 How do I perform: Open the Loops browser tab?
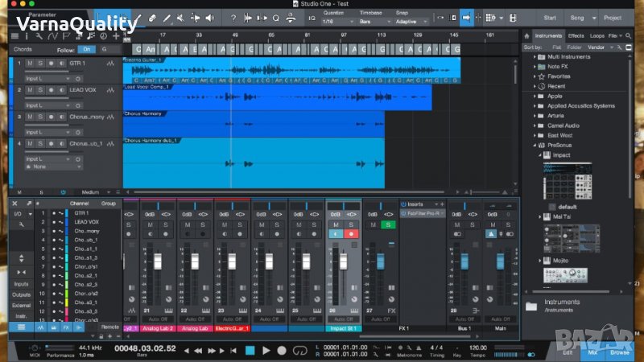(597, 36)
